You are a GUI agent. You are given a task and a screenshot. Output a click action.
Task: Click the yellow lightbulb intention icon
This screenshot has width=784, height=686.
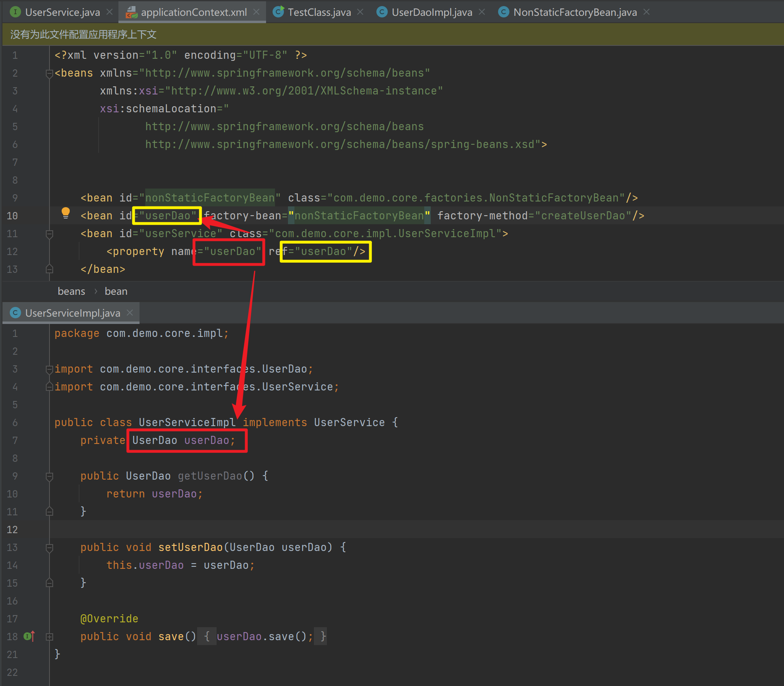65,212
